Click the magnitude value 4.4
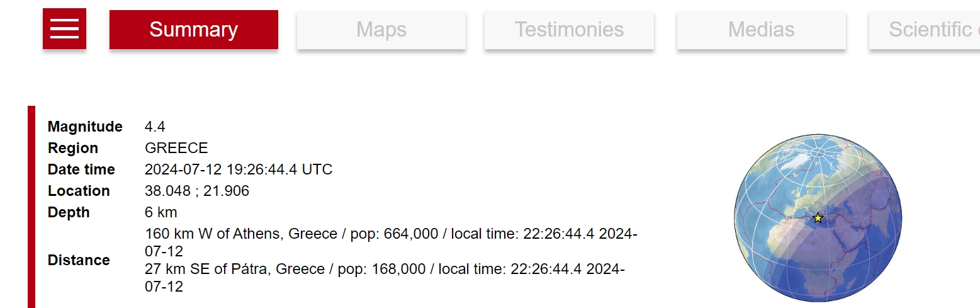The image size is (980, 308). (155, 127)
